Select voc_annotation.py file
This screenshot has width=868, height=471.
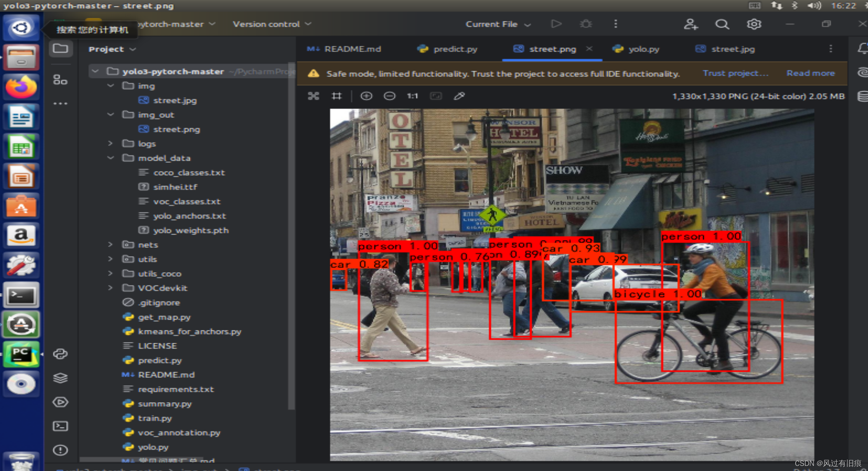(179, 433)
